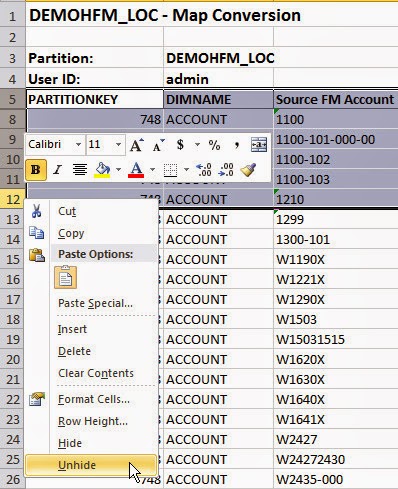Select row header 5
This screenshot has width=398, height=489.
pos(13,99)
